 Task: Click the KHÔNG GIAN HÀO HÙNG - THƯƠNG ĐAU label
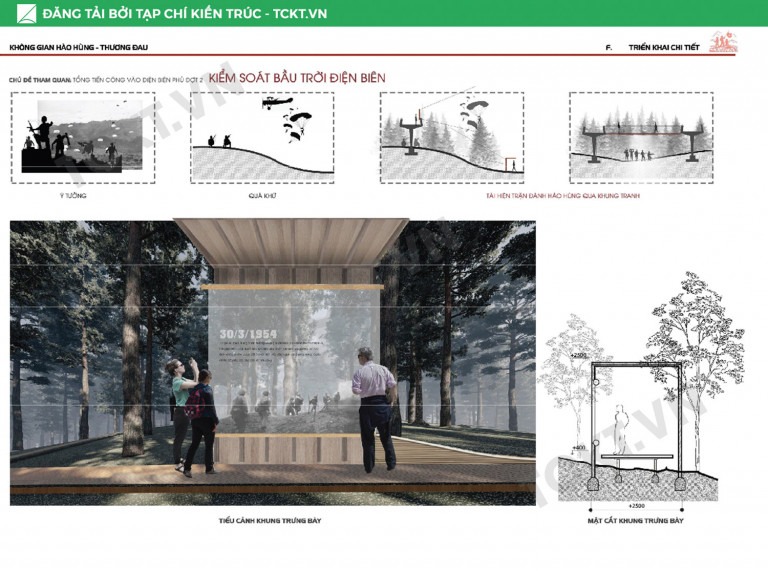[x=78, y=48]
